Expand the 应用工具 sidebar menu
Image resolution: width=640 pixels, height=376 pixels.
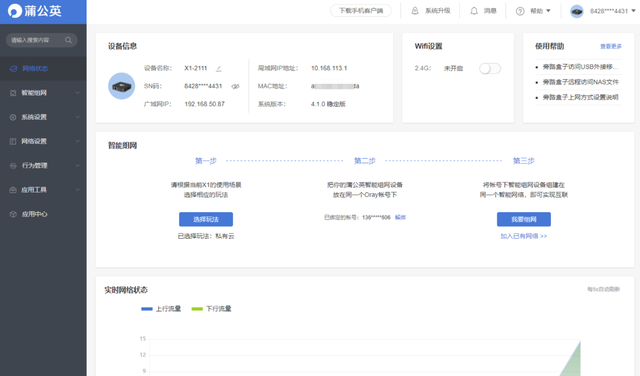[x=78, y=190]
